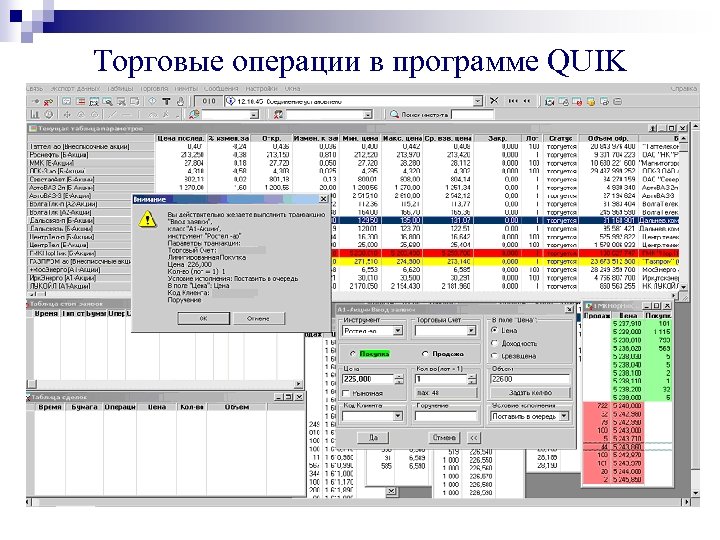
Task: Open the Настройки menu
Action: [261, 88]
